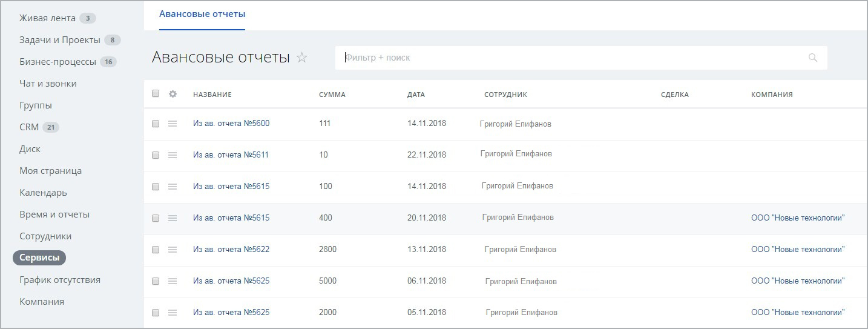Open link Из ав. отчета №5611
Viewport: 868px width, 329px height.
tap(231, 155)
